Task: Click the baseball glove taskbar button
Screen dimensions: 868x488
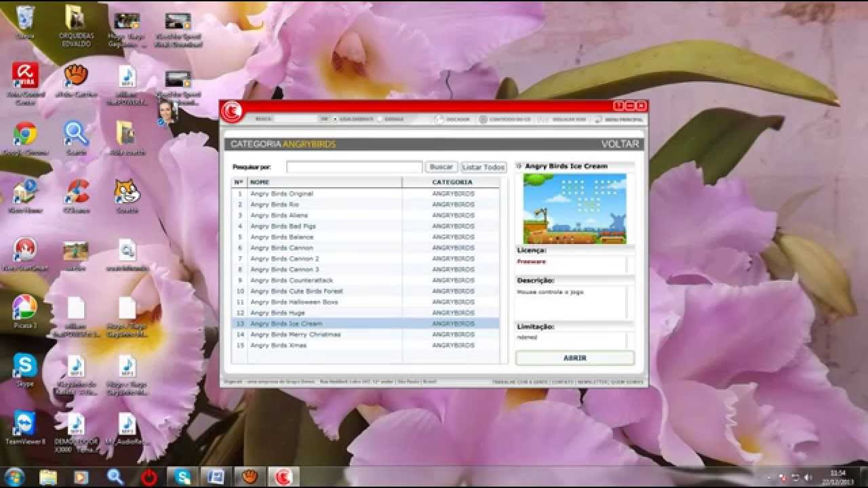Action: tap(250, 477)
